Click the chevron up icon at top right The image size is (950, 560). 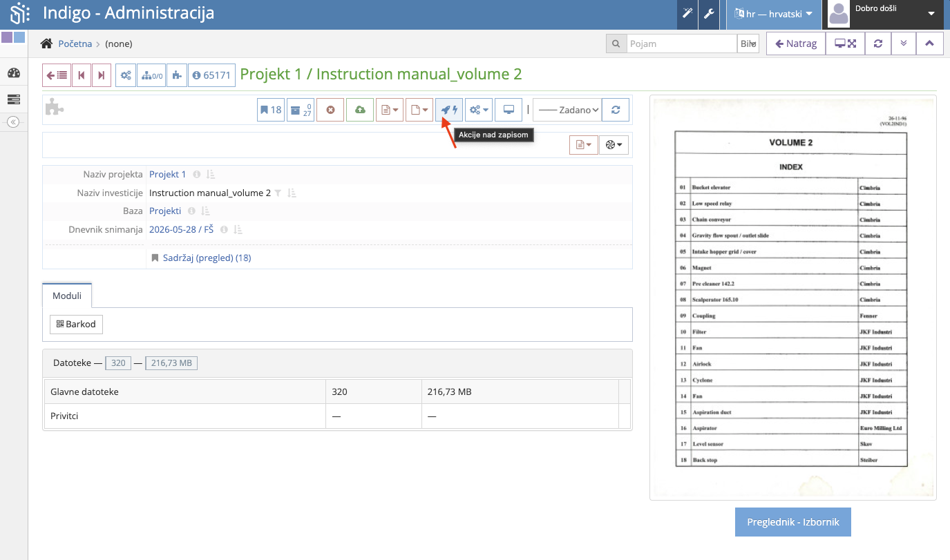929,44
